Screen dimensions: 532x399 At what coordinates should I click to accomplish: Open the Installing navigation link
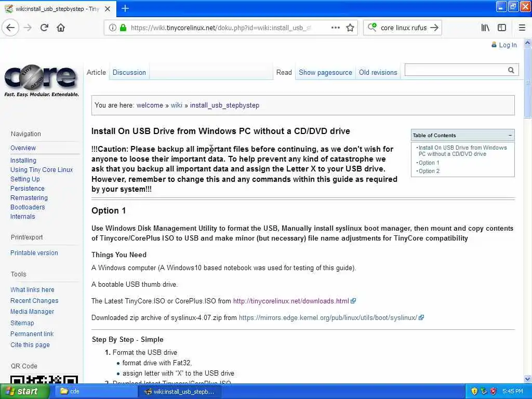click(23, 161)
